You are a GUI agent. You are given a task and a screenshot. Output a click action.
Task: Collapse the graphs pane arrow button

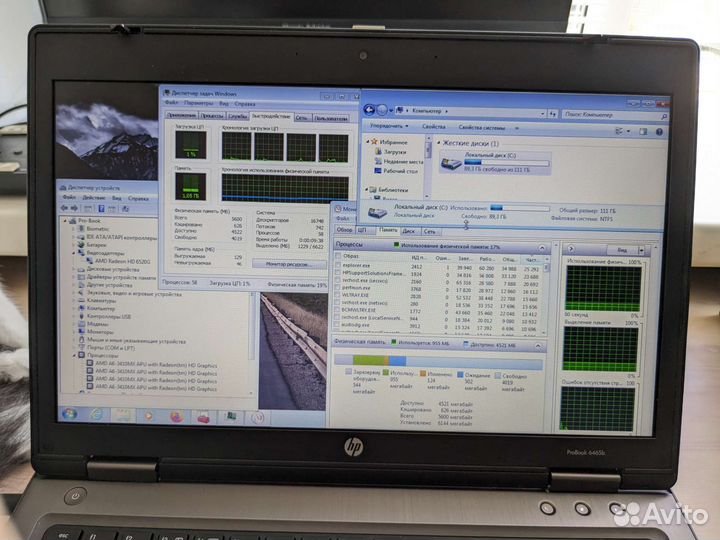click(x=571, y=249)
